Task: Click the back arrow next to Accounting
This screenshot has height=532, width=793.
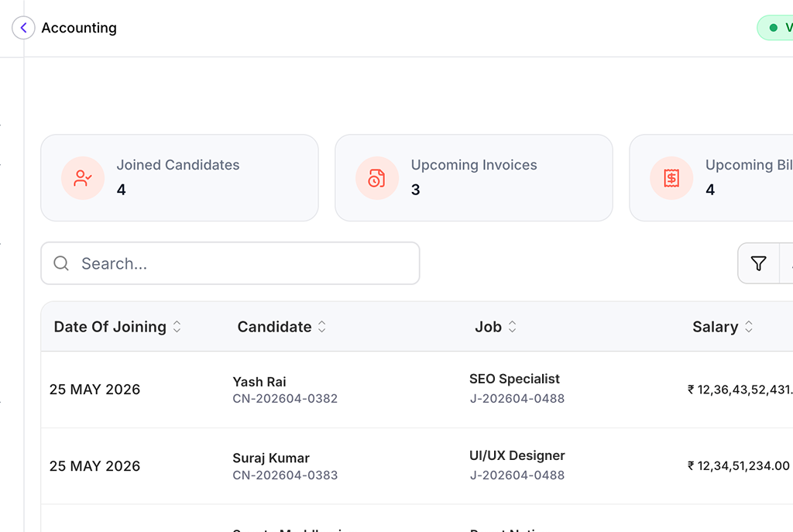Action: (23, 27)
